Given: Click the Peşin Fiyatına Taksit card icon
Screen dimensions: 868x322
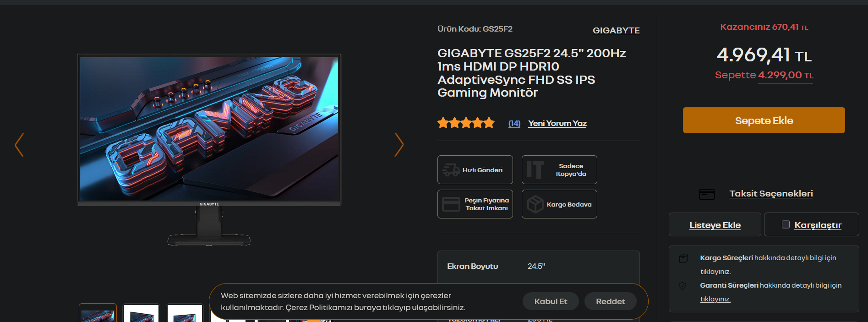Looking at the screenshot, I should click(451, 204).
